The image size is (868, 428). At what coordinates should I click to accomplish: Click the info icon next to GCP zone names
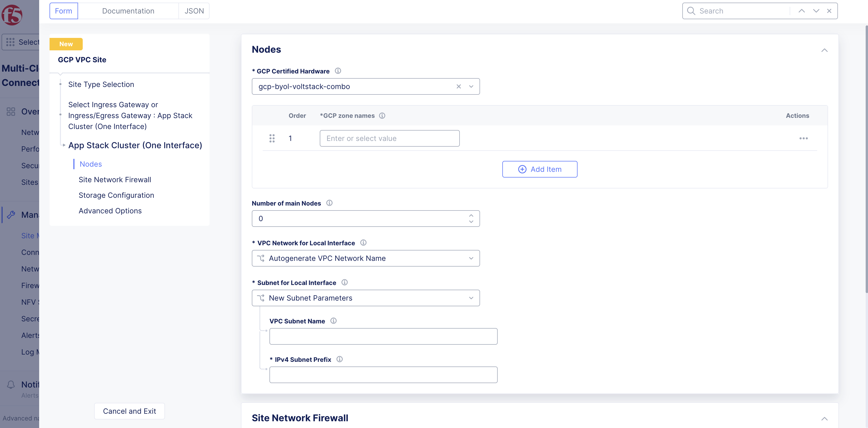(x=382, y=115)
